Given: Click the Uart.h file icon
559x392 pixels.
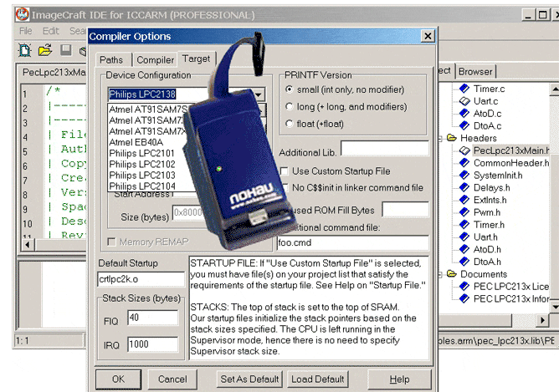Looking at the screenshot, I should (x=464, y=237).
